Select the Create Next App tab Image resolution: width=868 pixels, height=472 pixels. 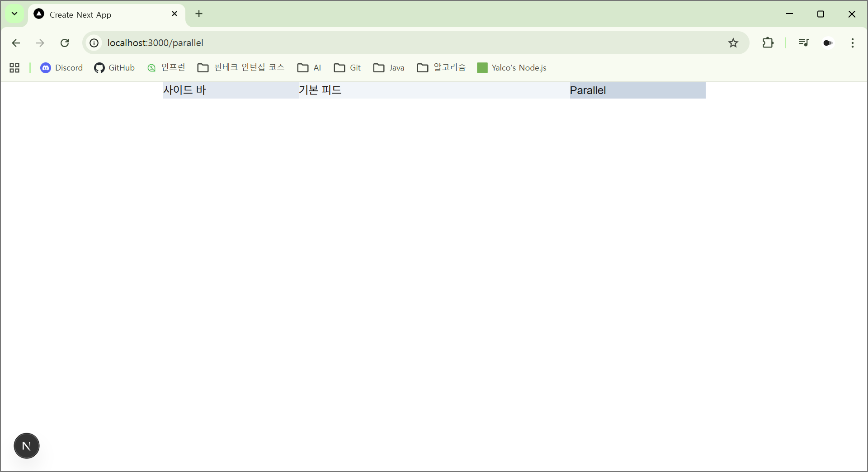[x=99, y=14]
